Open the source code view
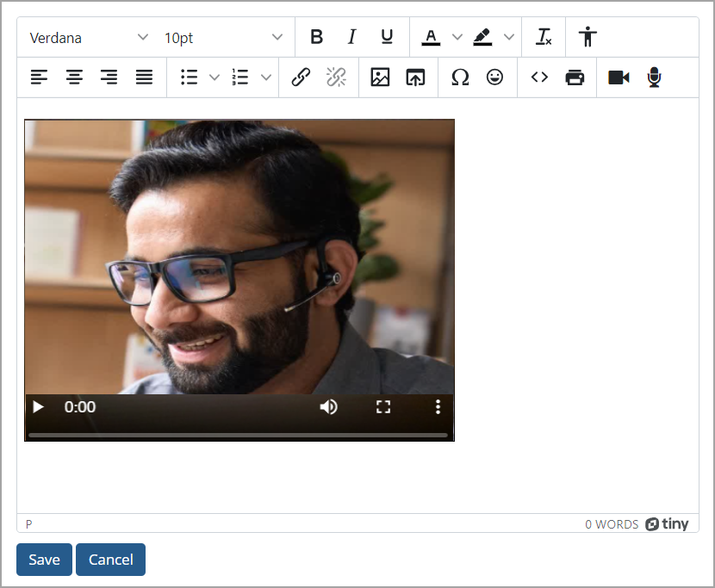The image size is (715, 588). (539, 77)
